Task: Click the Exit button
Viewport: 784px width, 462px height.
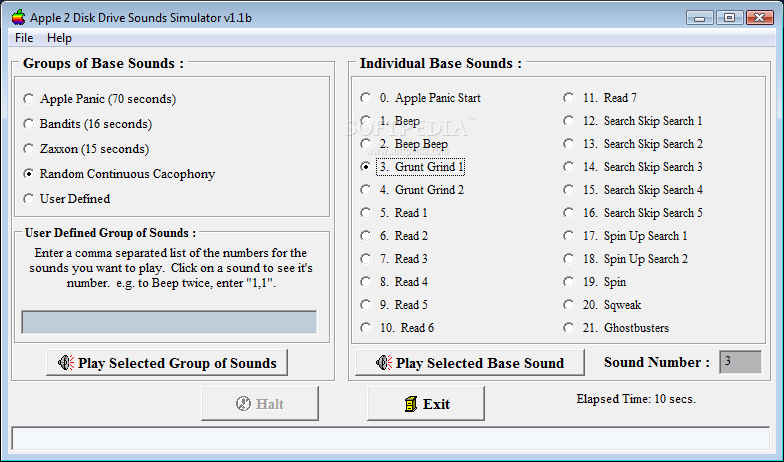Action: pos(426,404)
